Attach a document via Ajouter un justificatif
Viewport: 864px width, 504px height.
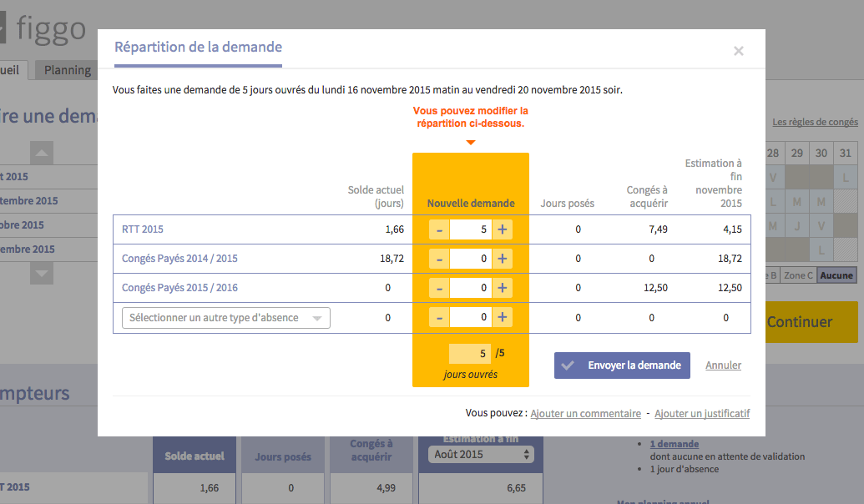click(x=702, y=414)
